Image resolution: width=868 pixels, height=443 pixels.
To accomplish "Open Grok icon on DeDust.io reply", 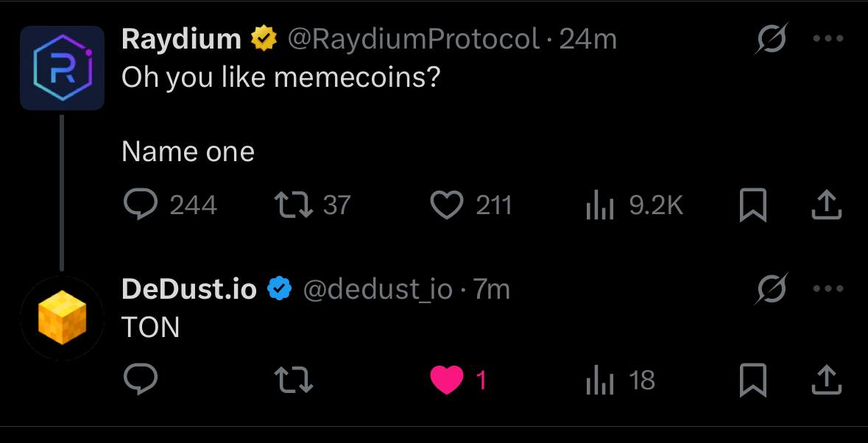I will tap(772, 289).
